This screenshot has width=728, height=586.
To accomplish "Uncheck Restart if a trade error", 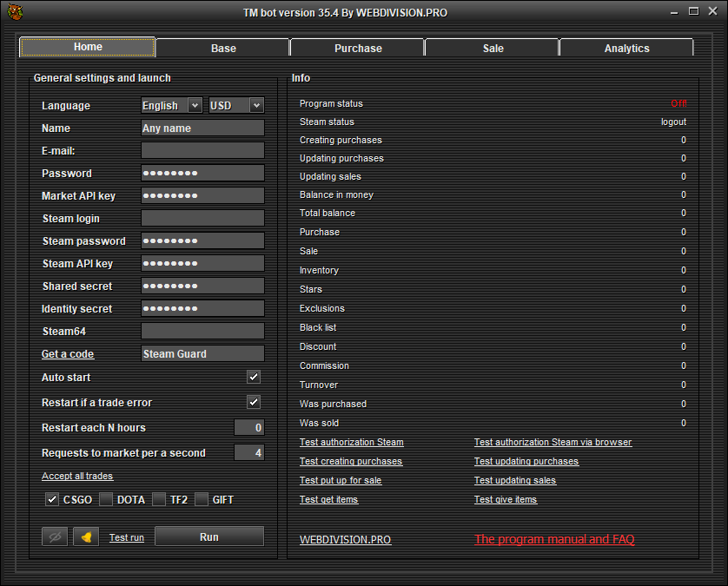I will click(254, 402).
